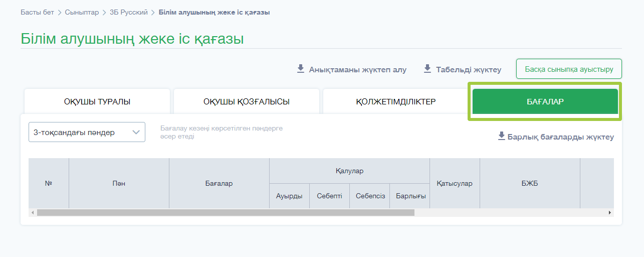Click the Пән column header
Image resolution: width=644 pixels, height=257 pixels.
coord(119,183)
